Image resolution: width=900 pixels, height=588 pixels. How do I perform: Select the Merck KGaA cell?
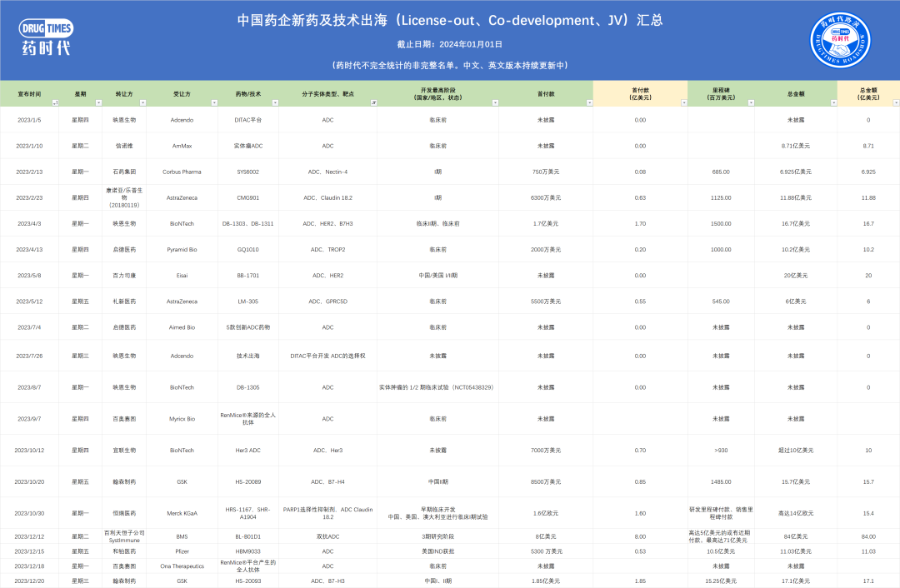[182, 513]
